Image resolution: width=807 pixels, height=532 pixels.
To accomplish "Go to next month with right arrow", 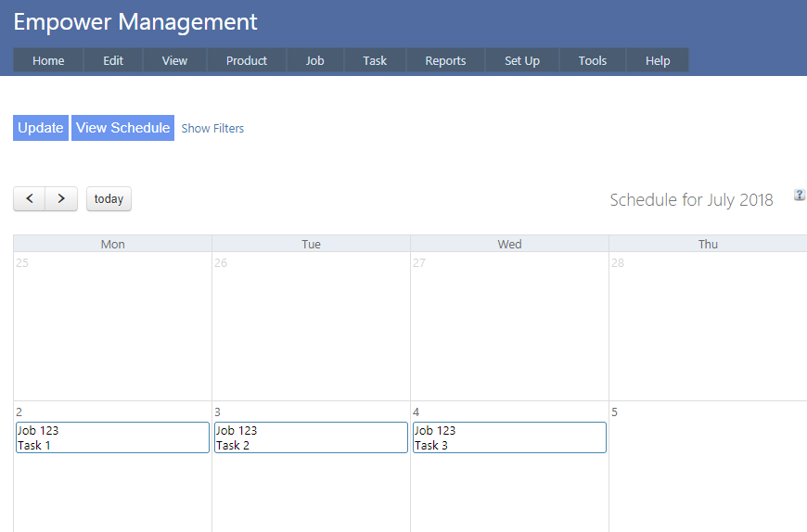I will (61, 198).
